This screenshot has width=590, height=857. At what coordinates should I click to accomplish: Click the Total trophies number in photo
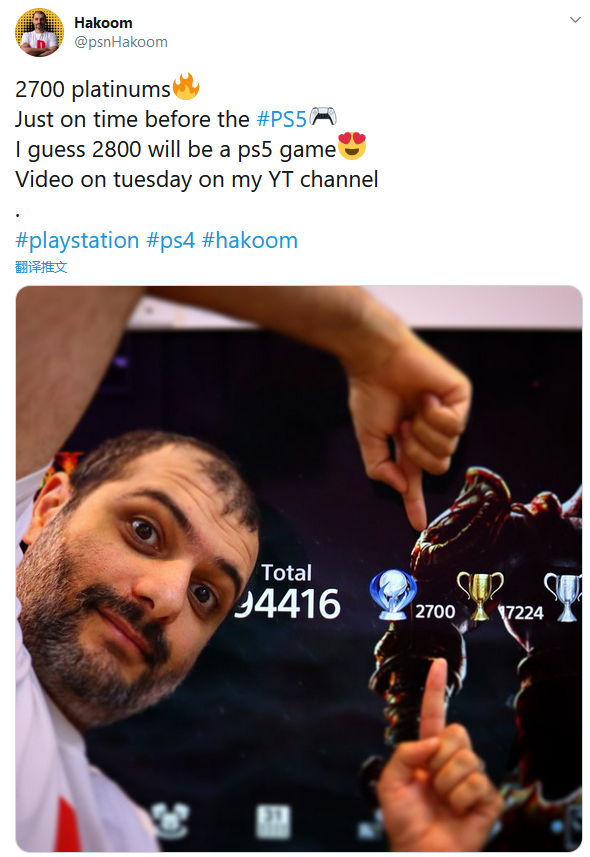point(288,604)
